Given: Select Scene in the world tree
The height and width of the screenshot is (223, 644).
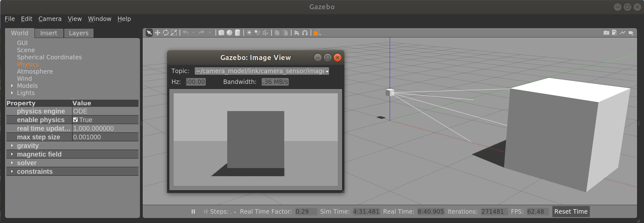Looking at the screenshot, I should (26, 50).
